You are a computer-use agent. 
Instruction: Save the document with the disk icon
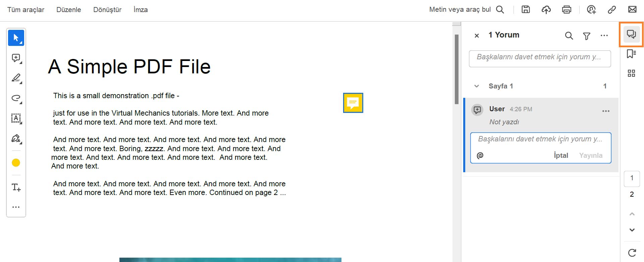[526, 9]
